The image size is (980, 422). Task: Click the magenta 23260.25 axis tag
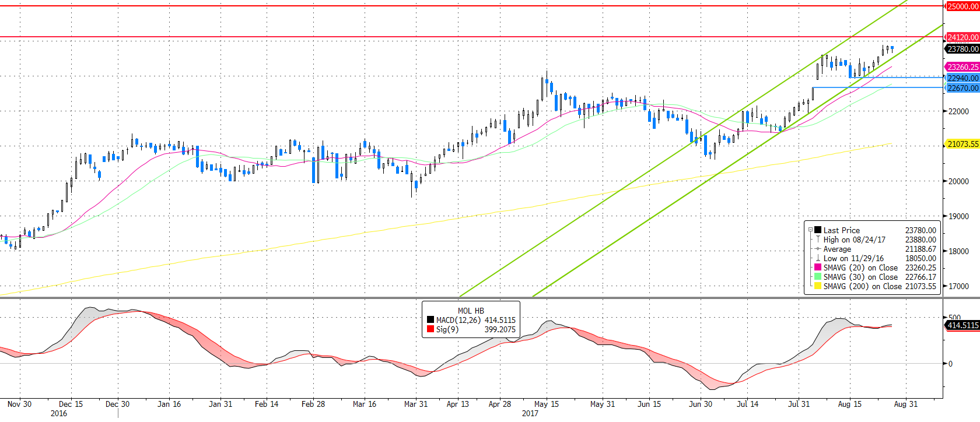(x=963, y=67)
